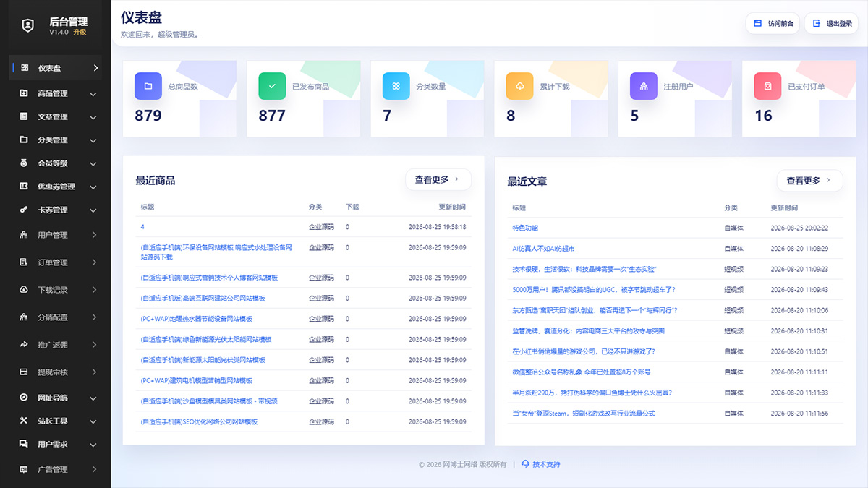Expand the 分类管理 menu chevron
Image resolution: width=868 pixels, height=488 pixels.
(x=93, y=140)
